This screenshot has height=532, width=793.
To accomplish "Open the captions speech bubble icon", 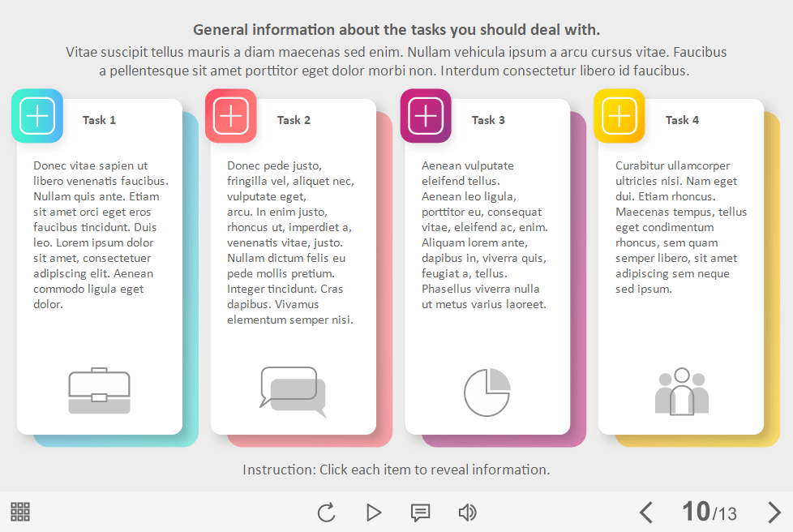I will (x=420, y=512).
